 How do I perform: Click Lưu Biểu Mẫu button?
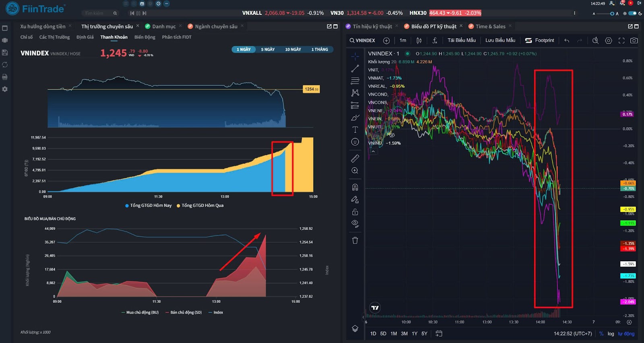(500, 40)
